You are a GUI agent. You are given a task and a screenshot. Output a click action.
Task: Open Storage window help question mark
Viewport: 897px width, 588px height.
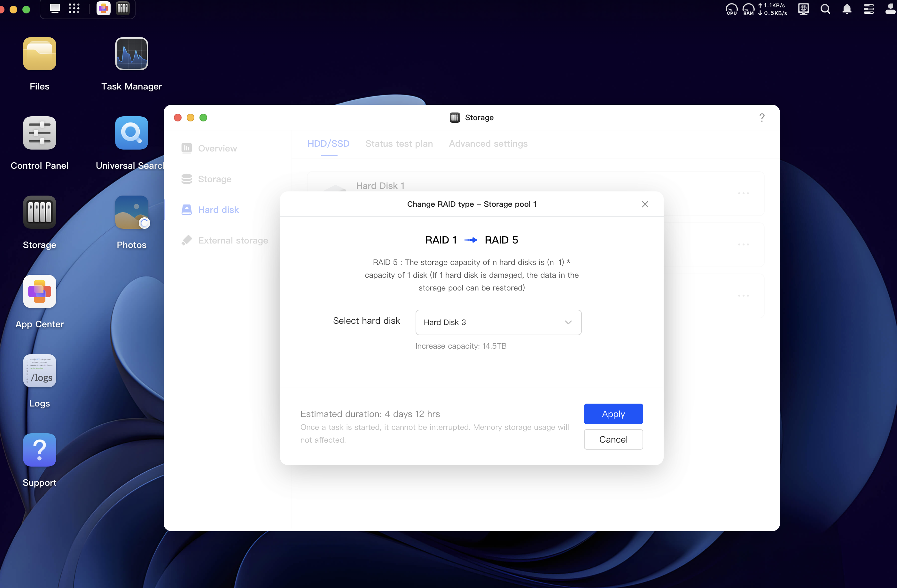762,118
